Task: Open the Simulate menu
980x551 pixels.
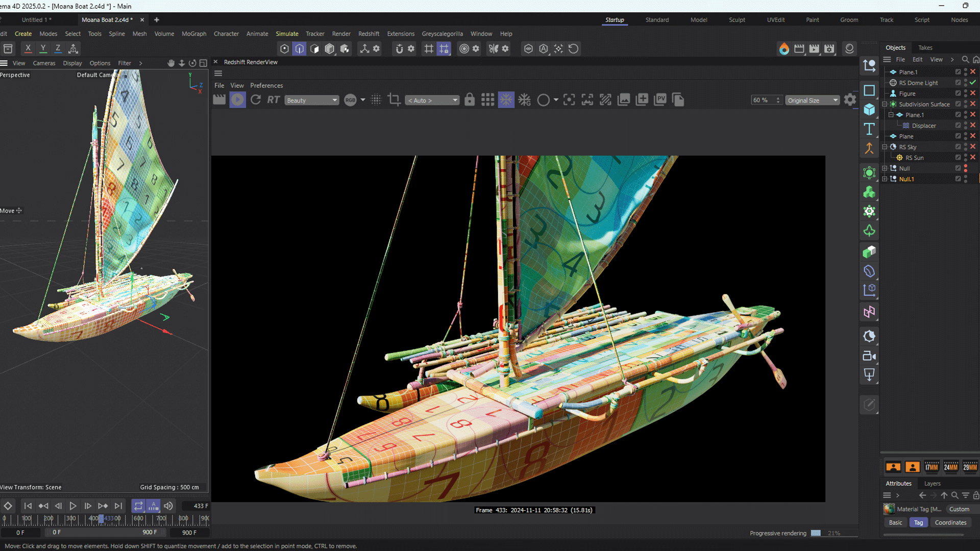Action: pyautogui.click(x=287, y=34)
